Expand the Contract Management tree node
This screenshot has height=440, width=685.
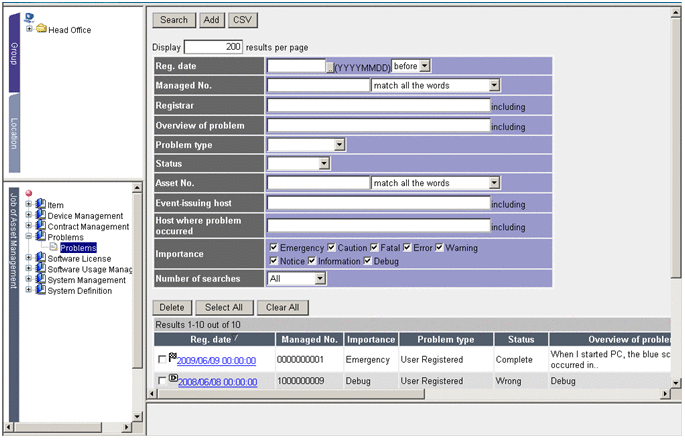(x=29, y=227)
